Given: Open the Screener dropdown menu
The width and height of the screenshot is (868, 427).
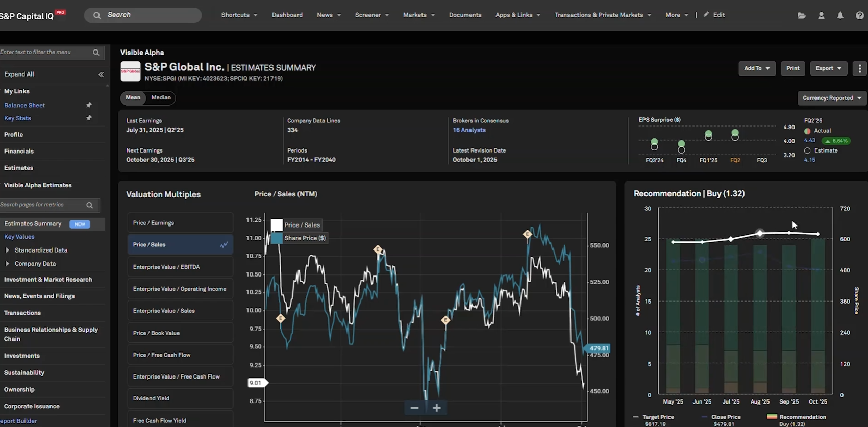Looking at the screenshot, I should [371, 15].
